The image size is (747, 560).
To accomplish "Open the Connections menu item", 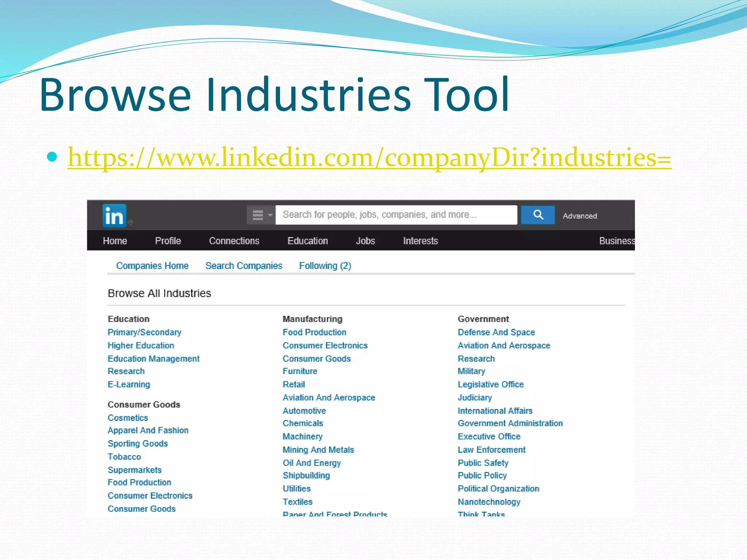I will point(234,241).
